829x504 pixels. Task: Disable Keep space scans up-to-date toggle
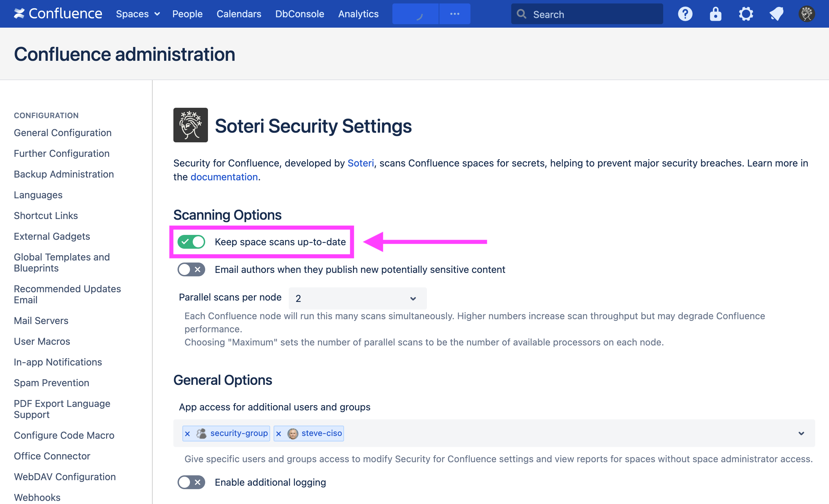pyautogui.click(x=191, y=242)
